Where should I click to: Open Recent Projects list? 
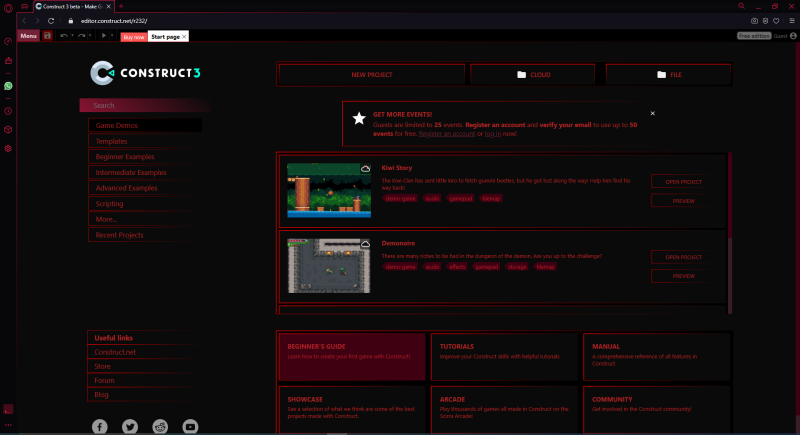145,235
